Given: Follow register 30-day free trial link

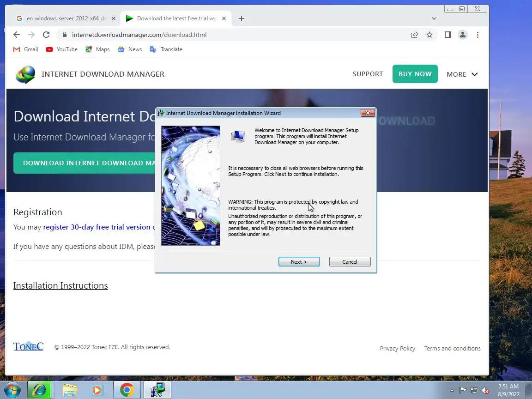Looking at the screenshot, I should [99, 227].
